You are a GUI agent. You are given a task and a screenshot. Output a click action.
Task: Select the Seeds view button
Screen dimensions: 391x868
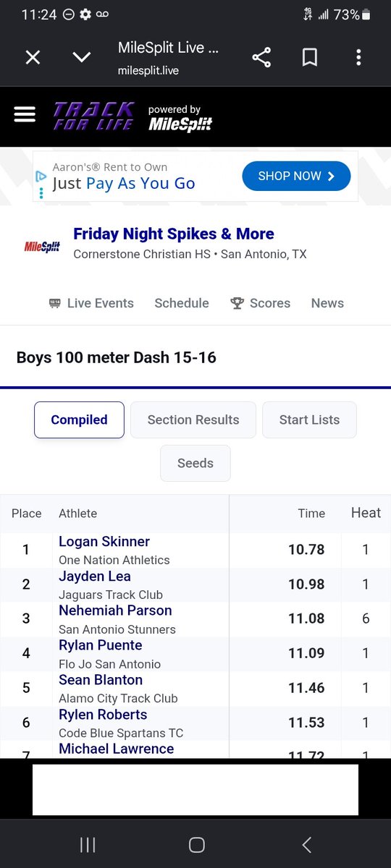pyautogui.click(x=195, y=463)
